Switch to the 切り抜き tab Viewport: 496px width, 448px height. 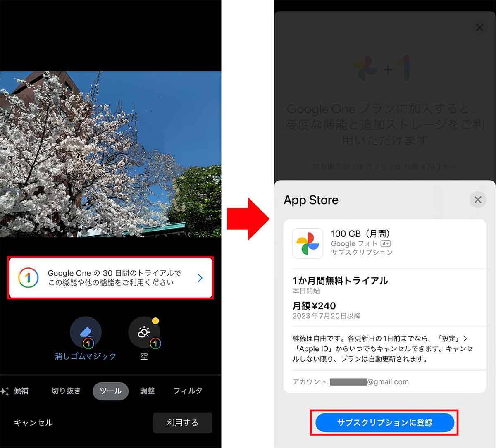tap(66, 391)
